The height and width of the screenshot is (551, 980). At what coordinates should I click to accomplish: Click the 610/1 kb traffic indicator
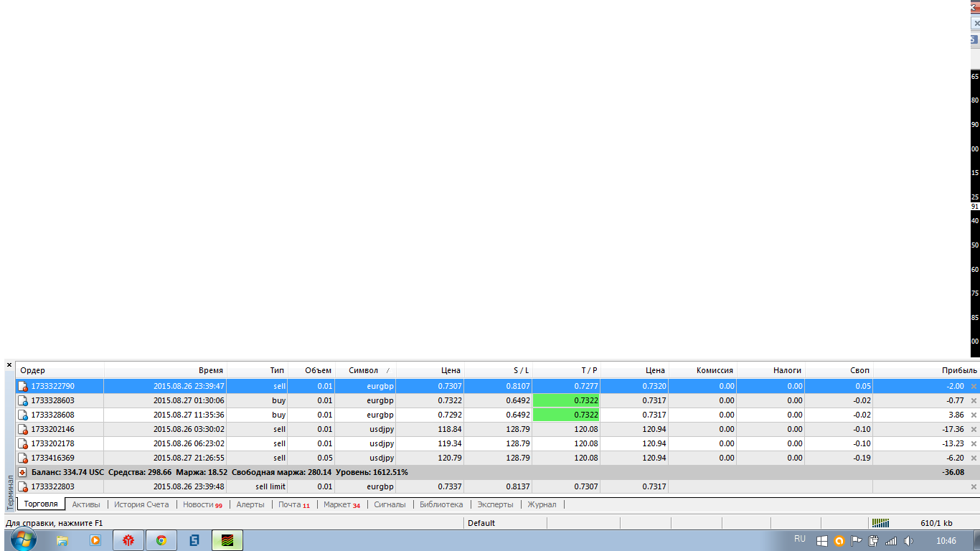click(936, 523)
